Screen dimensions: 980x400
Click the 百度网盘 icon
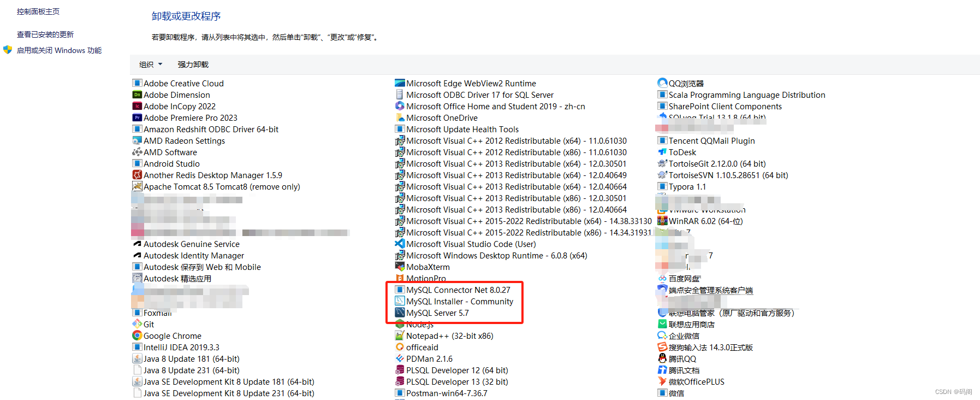pos(662,278)
